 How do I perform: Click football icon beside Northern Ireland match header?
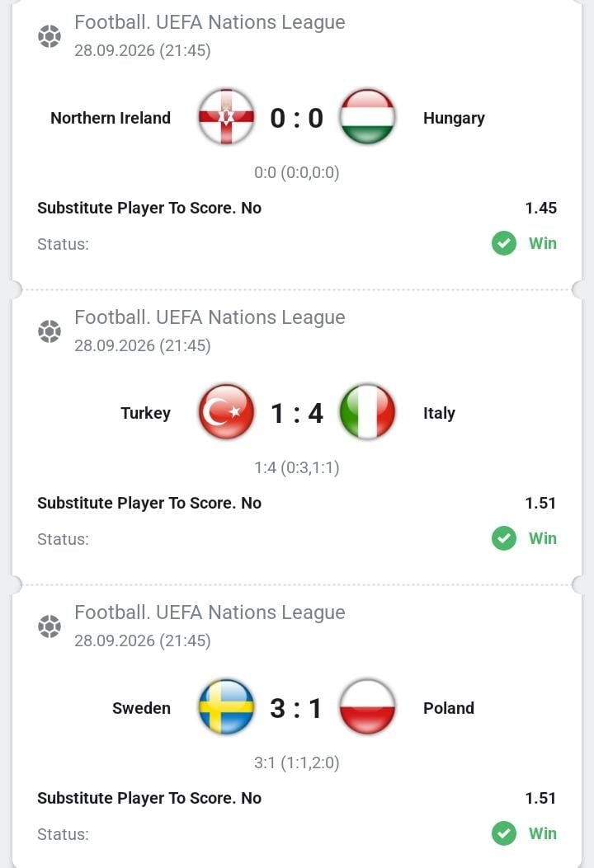[49, 36]
